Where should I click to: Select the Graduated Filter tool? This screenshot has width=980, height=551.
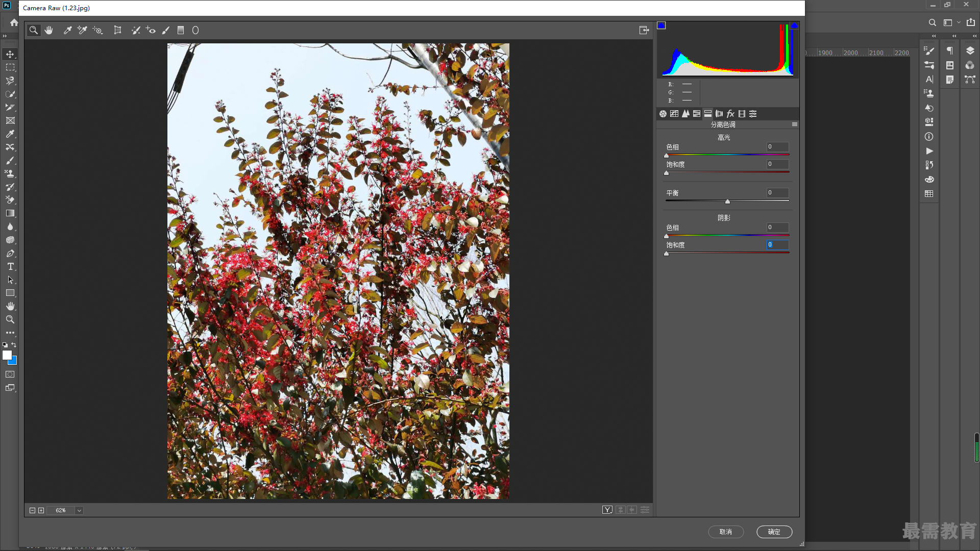pyautogui.click(x=181, y=30)
